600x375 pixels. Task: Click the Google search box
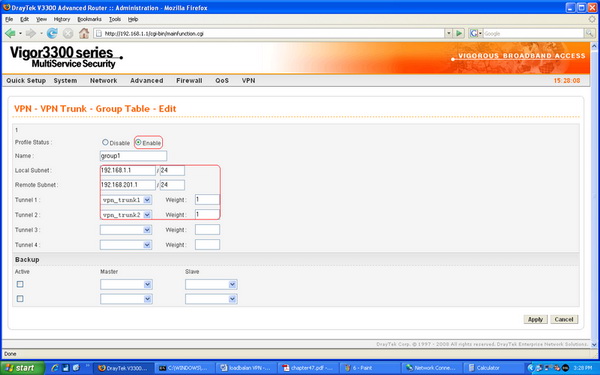pyautogui.click(x=533, y=34)
